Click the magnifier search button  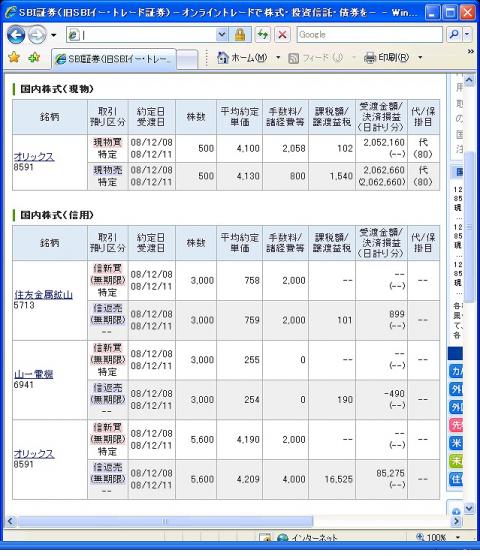(454, 35)
